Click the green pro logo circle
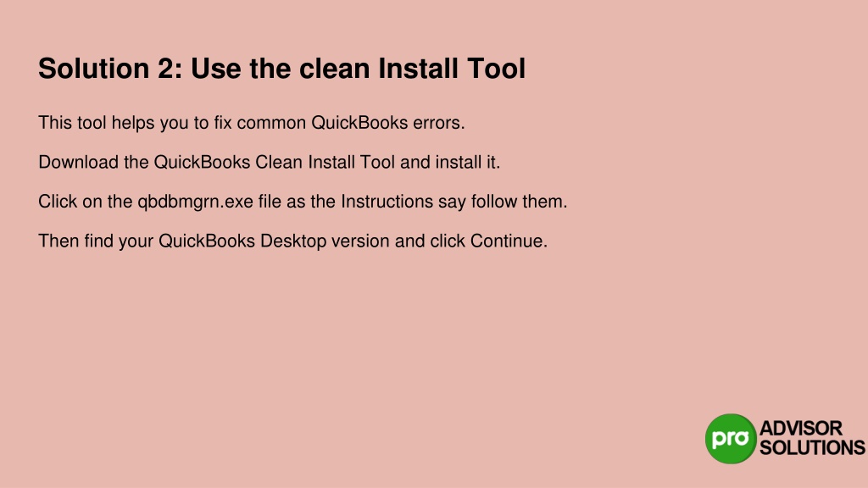 (x=730, y=438)
